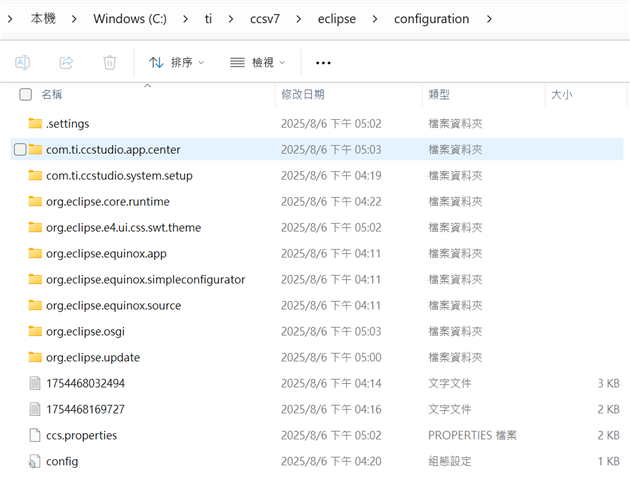Select the org.eclipse.core.runtime folder icon
Viewport: 630px width, 479px height.
click(x=35, y=201)
